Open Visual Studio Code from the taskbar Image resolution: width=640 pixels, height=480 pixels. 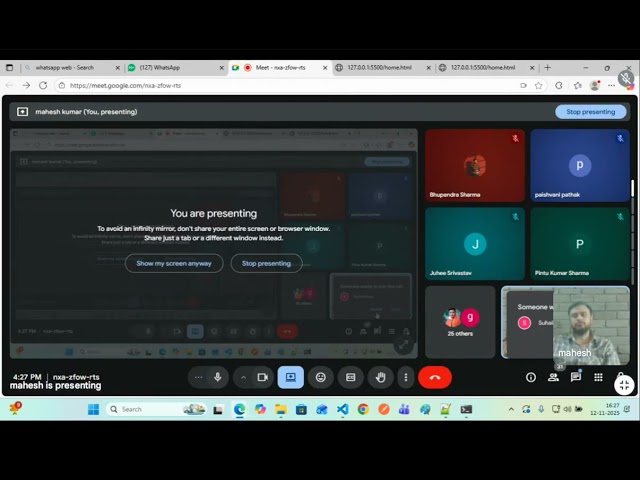[x=342, y=409]
